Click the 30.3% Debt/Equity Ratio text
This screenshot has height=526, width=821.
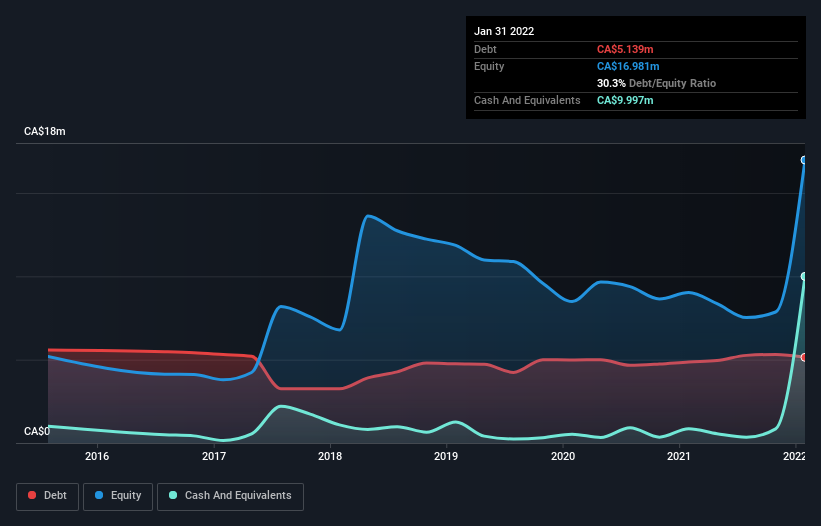tap(657, 83)
